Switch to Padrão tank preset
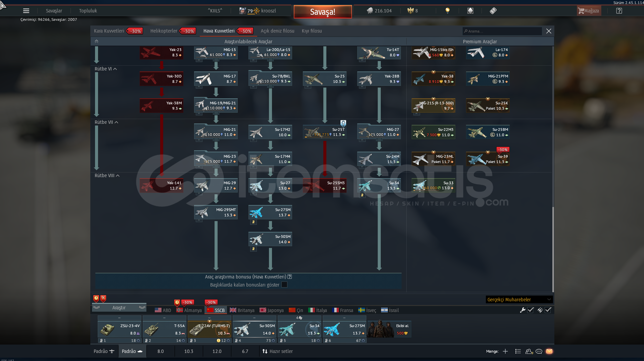Viewport: 644px width, 361px height. click(x=132, y=351)
